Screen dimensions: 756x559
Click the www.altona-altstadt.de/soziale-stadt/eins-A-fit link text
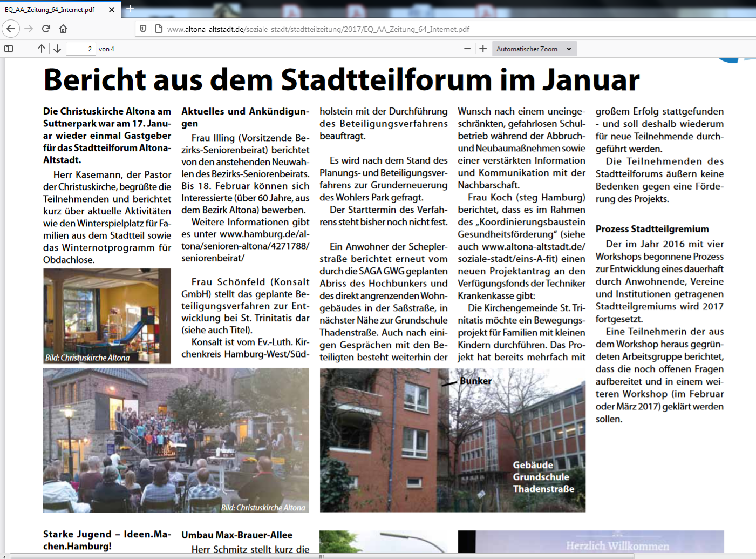pyautogui.click(x=522, y=252)
